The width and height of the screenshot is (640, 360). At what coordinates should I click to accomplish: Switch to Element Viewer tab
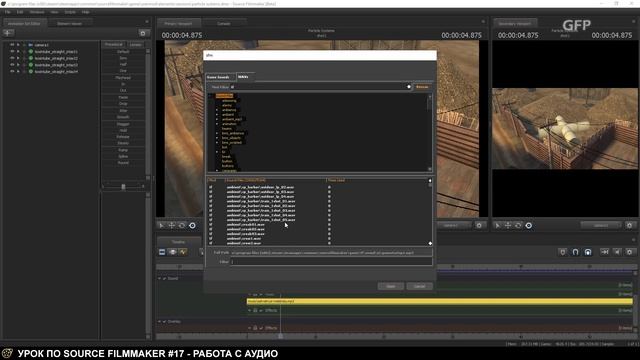point(69,24)
